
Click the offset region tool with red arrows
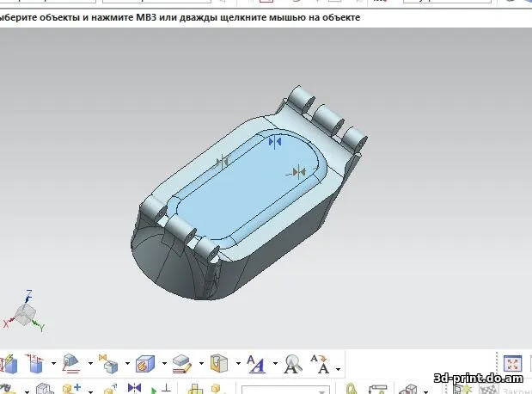coord(35,363)
